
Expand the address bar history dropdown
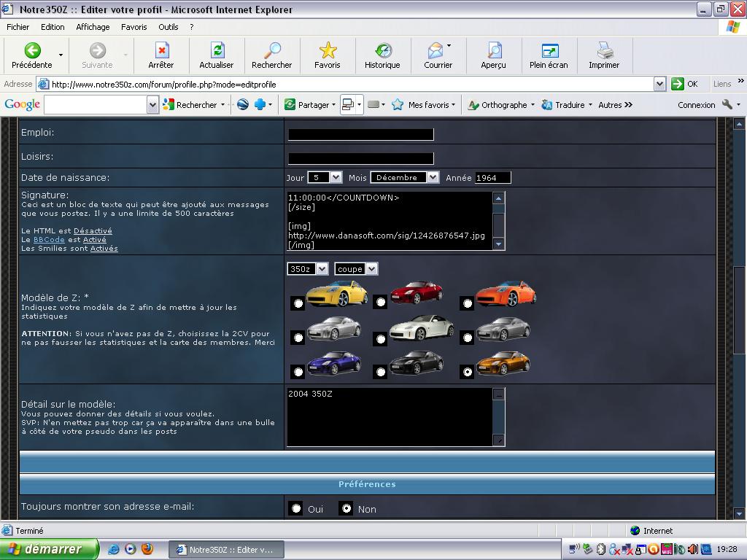click(x=659, y=84)
